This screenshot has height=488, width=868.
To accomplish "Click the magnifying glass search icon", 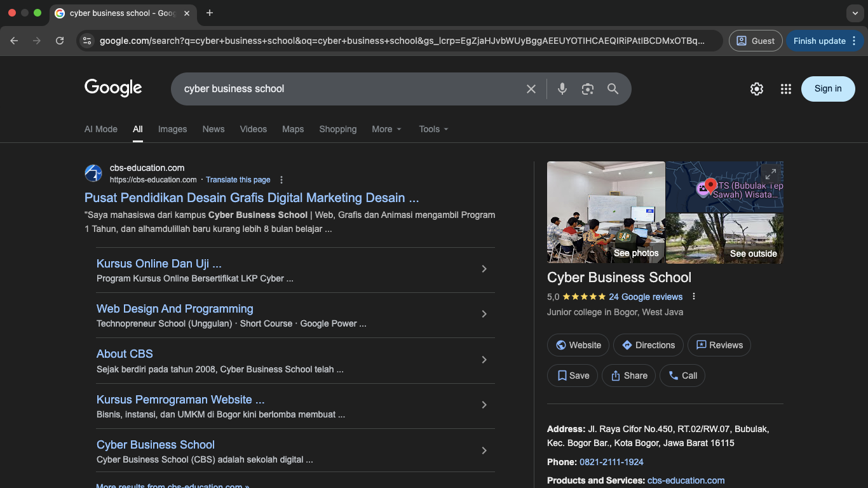I will pyautogui.click(x=613, y=89).
